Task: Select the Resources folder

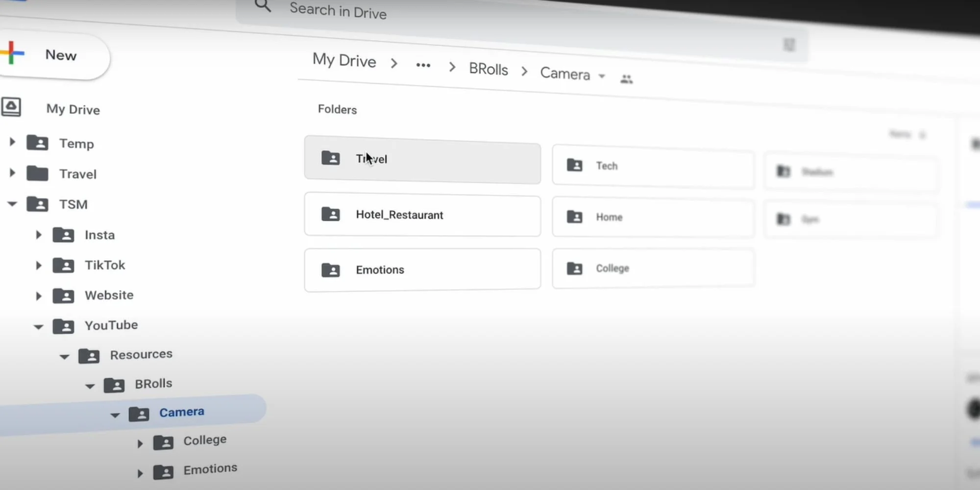Action: pyautogui.click(x=141, y=354)
